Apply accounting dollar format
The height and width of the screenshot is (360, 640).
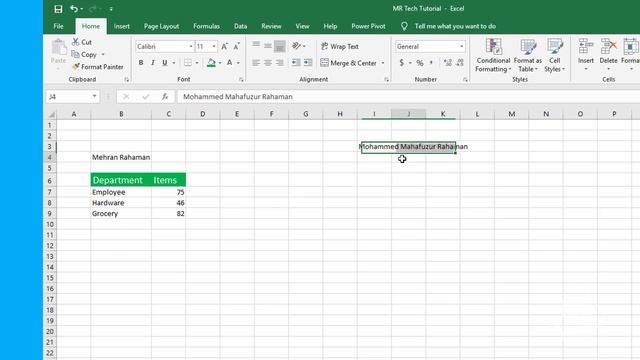[402, 63]
